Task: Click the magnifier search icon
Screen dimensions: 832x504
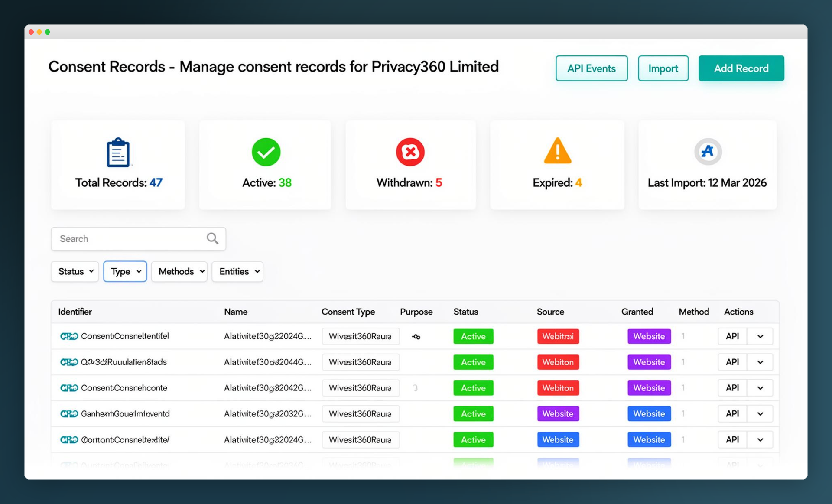Action: 212,238
